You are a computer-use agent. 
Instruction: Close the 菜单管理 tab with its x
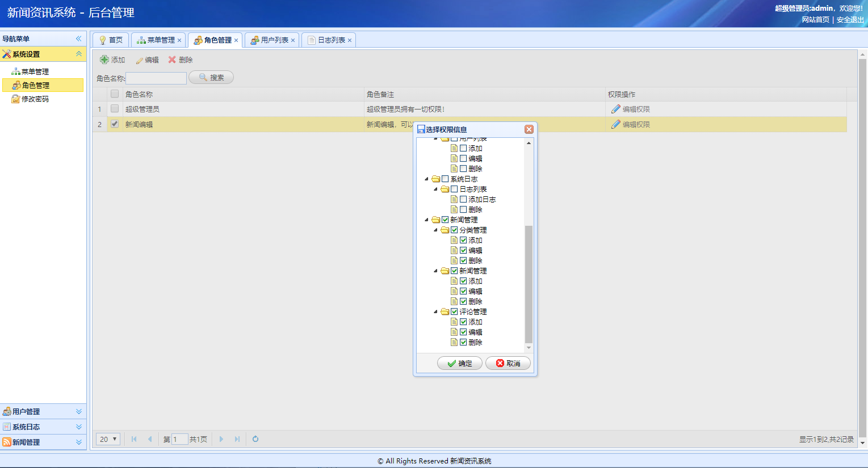pos(179,40)
